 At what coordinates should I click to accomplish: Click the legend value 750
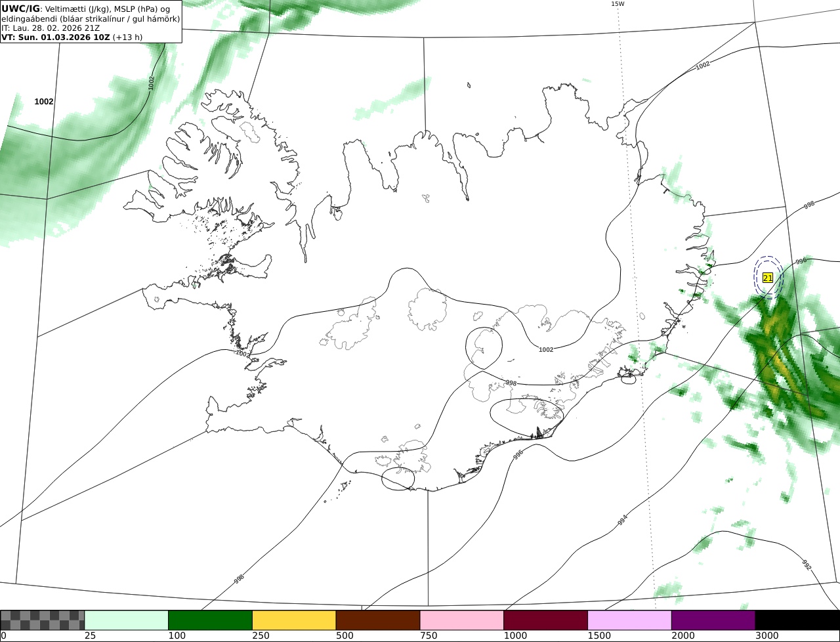click(x=428, y=636)
